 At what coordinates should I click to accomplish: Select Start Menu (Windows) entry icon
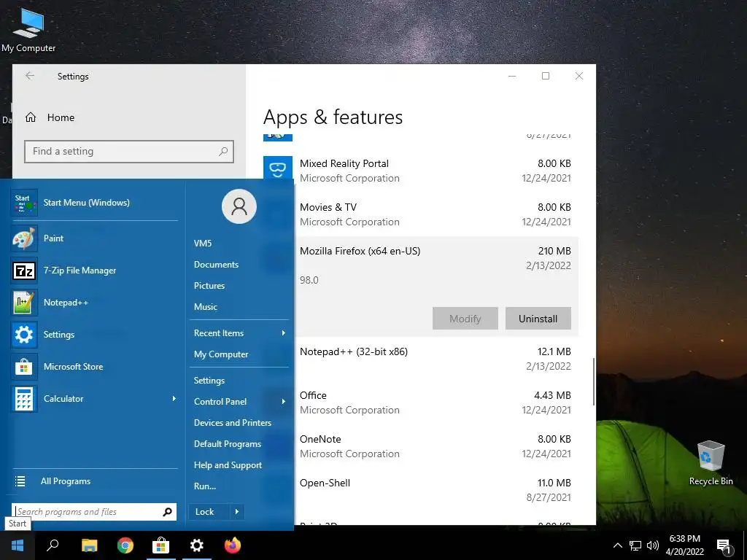pos(24,203)
